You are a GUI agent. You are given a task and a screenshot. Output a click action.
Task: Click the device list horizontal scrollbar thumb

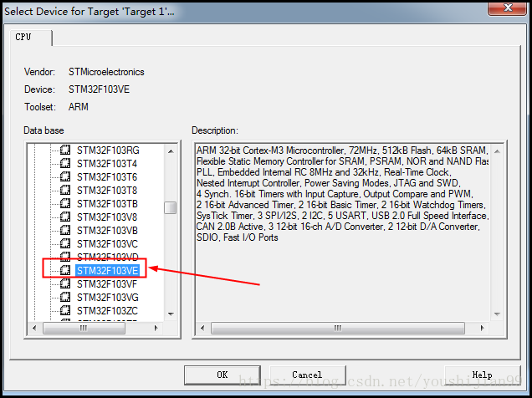(x=84, y=328)
